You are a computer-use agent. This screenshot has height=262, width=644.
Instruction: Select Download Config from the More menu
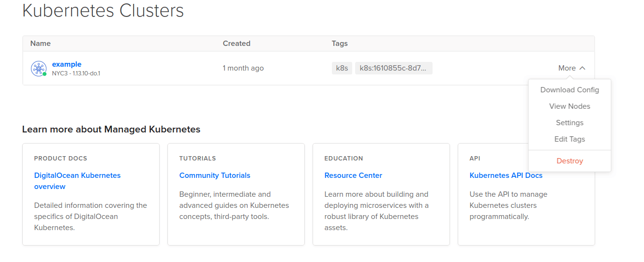(569, 90)
